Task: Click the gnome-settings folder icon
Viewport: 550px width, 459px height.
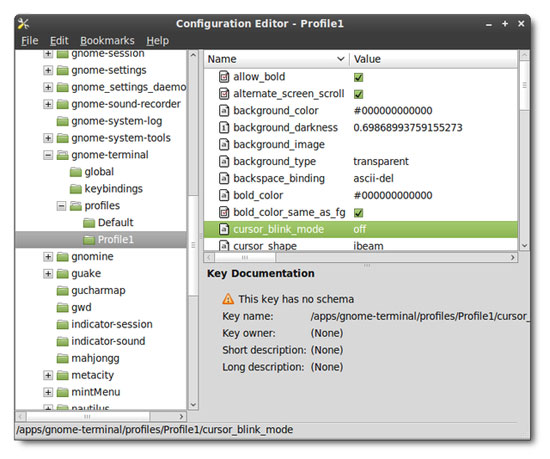Action: pos(62,70)
